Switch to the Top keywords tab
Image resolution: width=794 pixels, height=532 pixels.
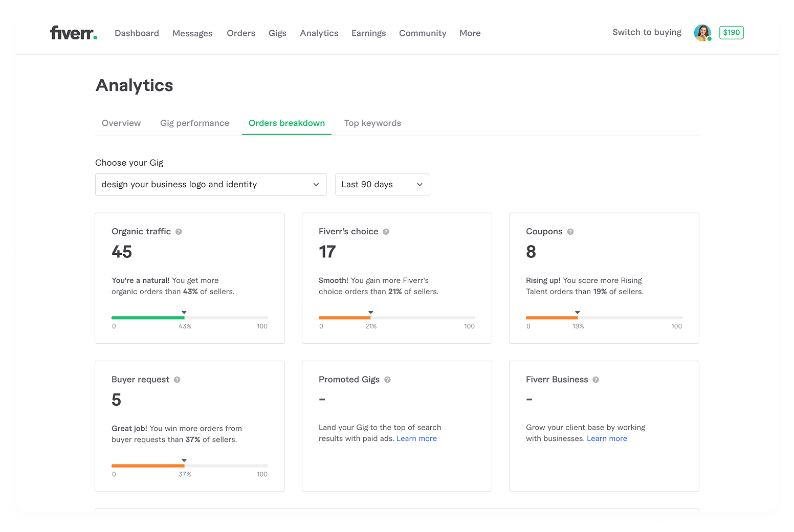[x=372, y=123]
